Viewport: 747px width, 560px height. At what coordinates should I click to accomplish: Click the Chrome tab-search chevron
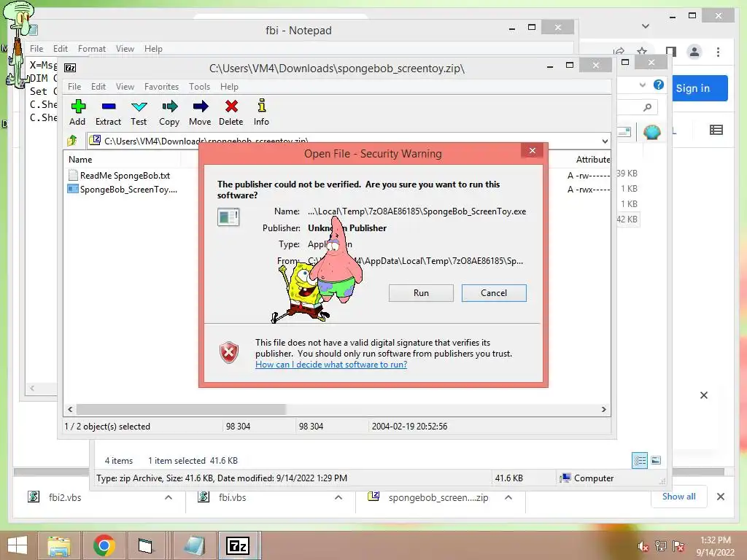[646, 26]
